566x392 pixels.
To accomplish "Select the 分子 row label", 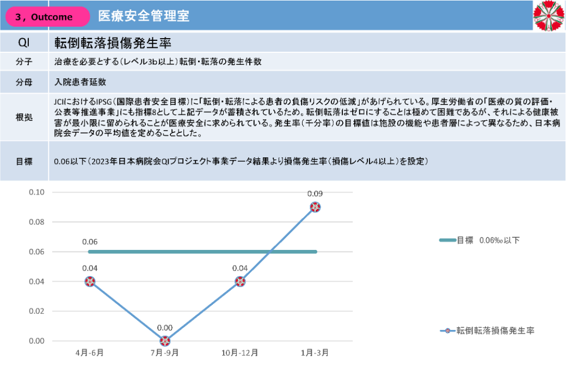I will (24, 62).
